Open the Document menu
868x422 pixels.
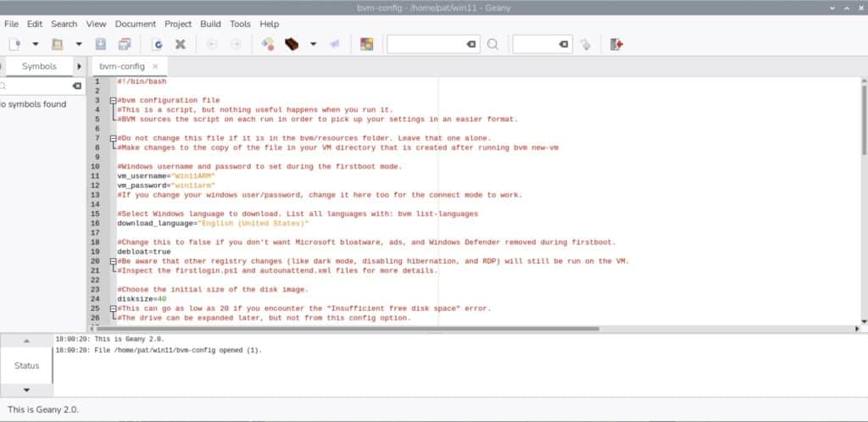click(136, 24)
